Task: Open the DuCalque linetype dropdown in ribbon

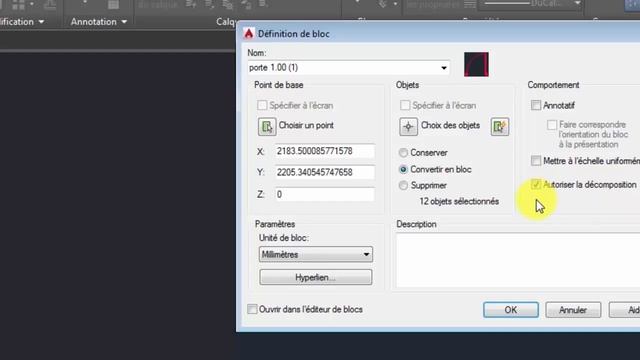Action: [x=578, y=3]
